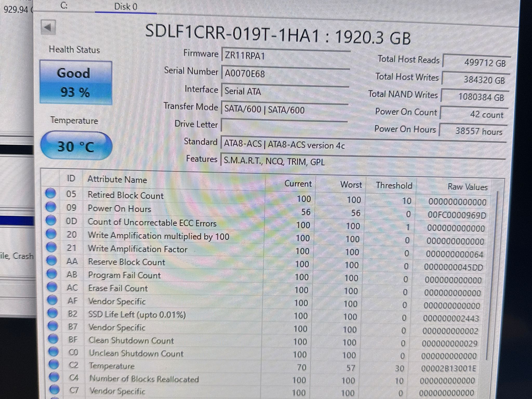Click Power On Count value 42 count
This screenshot has width=532, height=399.
pos(474,114)
